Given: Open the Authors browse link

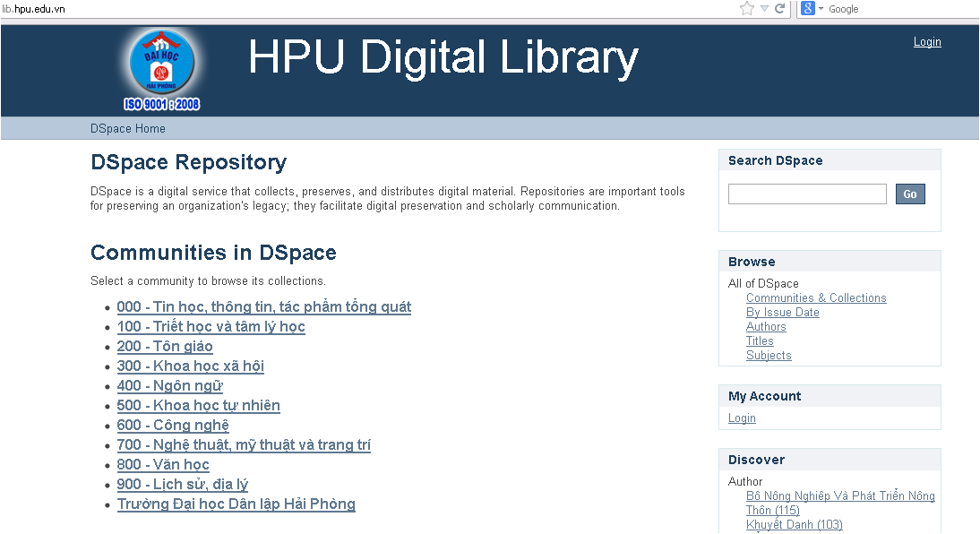Looking at the screenshot, I should click(x=766, y=326).
